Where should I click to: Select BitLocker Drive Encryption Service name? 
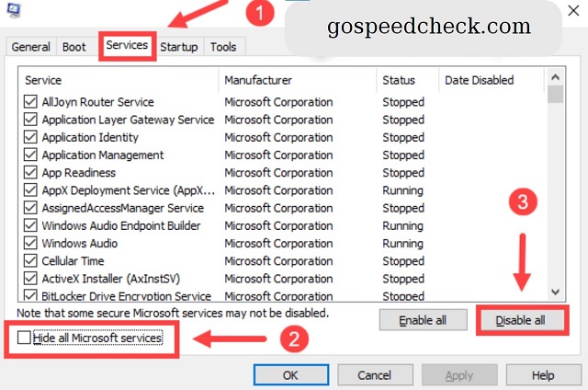(x=127, y=295)
